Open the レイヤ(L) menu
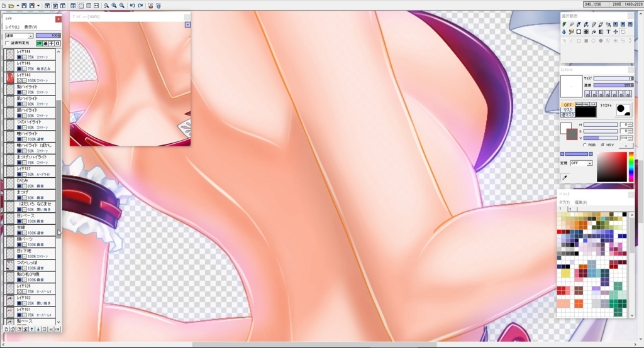Image resolution: width=644 pixels, height=348 pixels. pyautogui.click(x=12, y=26)
